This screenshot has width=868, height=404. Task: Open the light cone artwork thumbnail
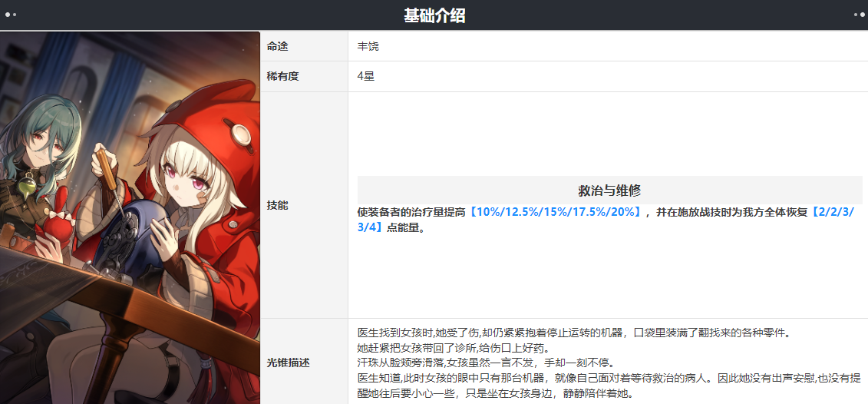coord(130,217)
